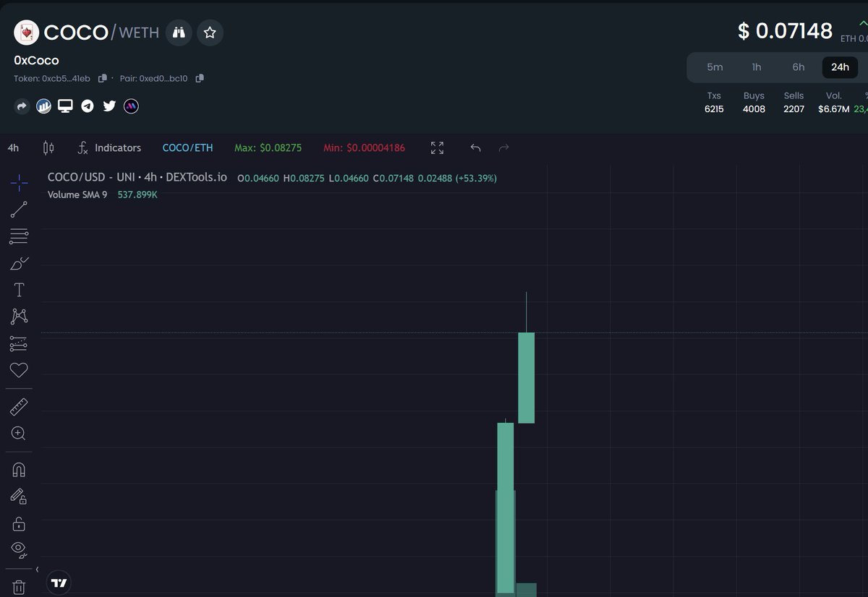Open the purple M logo link icon
This screenshot has width=868, height=597.
pyautogui.click(x=131, y=106)
